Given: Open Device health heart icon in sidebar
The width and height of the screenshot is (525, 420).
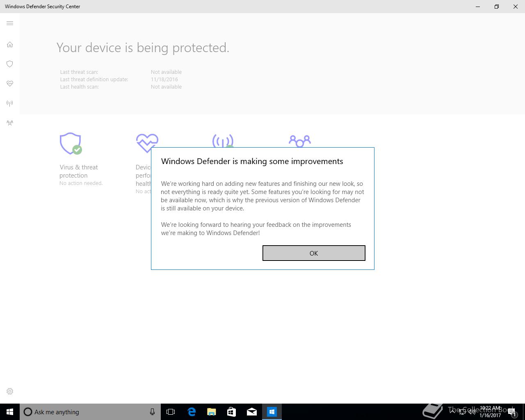Looking at the screenshot, I should (10, 84).
